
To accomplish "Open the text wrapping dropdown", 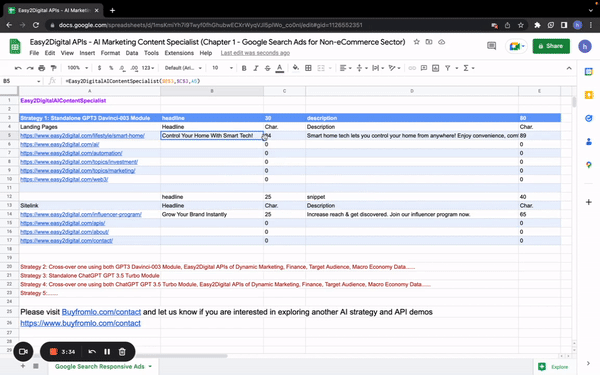I will coord(378,68).
